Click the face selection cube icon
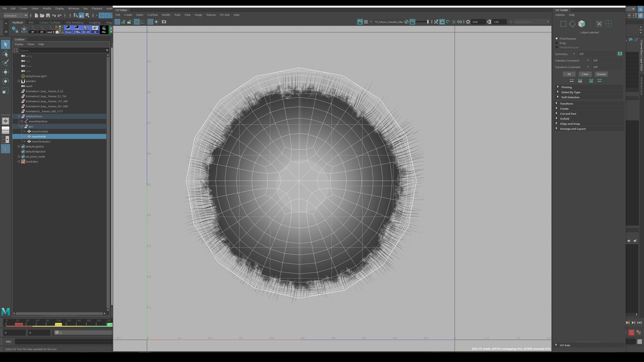Viewport: 644px width, 362px height. (582, 24)
